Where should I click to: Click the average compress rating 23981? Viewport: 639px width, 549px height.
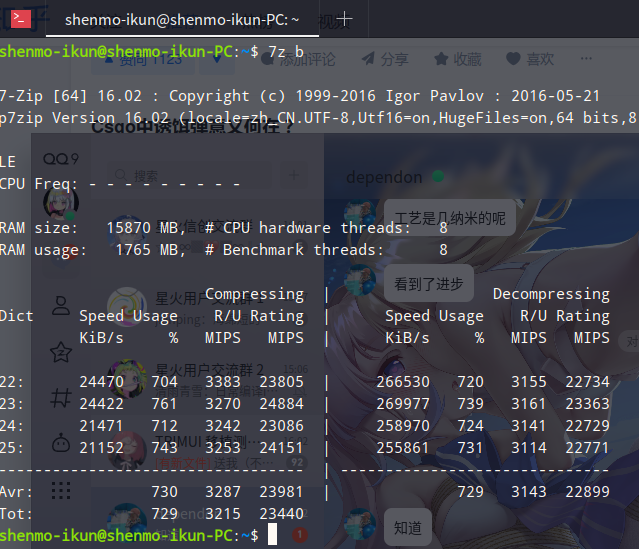coord(281,492)
